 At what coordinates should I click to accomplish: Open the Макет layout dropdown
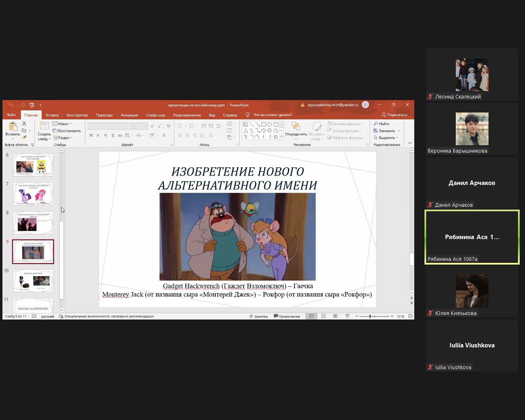click(62, 123)
